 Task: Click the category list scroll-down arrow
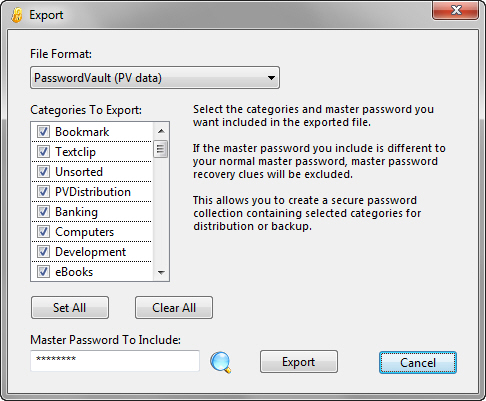tap(161, 272)
